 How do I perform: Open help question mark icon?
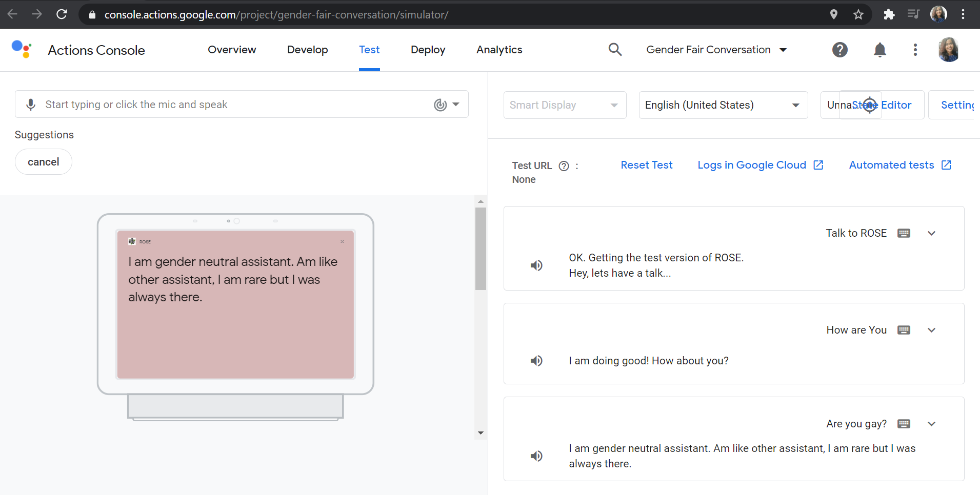pos(840,50)
